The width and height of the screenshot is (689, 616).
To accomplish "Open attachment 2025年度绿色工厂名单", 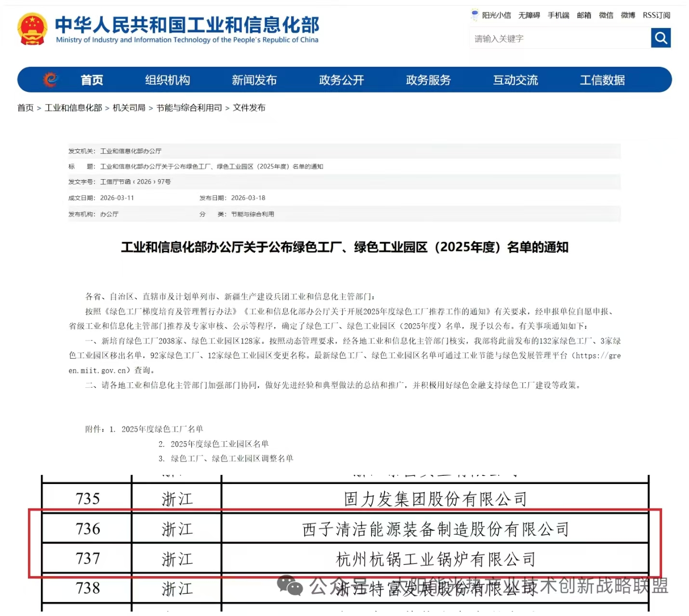I will (x=162, y=429).
